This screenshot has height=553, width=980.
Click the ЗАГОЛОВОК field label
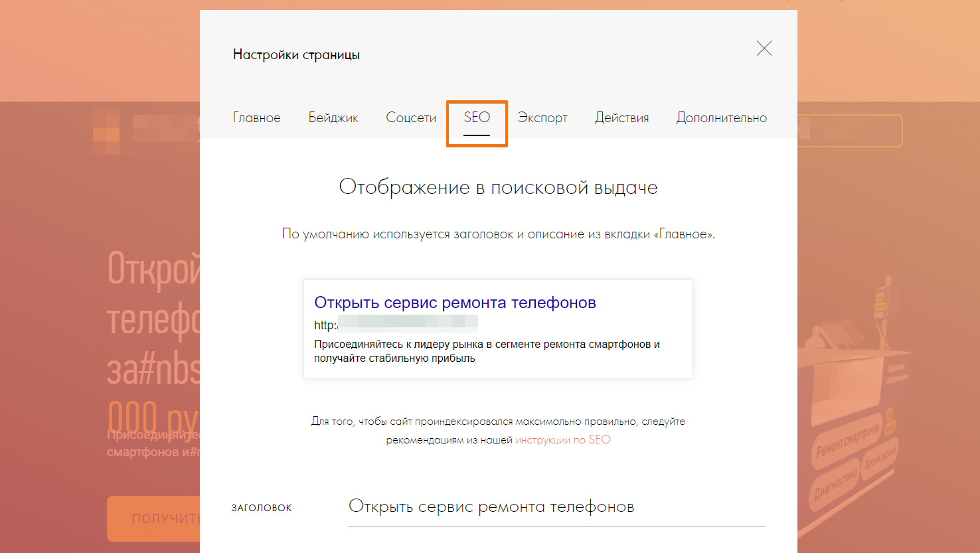click(x=262, y=508)
